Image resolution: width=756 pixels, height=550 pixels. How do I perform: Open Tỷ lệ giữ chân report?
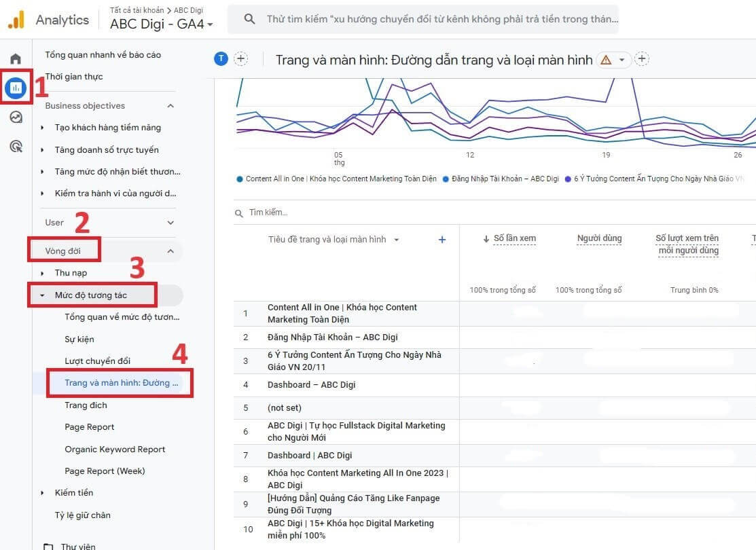click(x=82, y=515)
